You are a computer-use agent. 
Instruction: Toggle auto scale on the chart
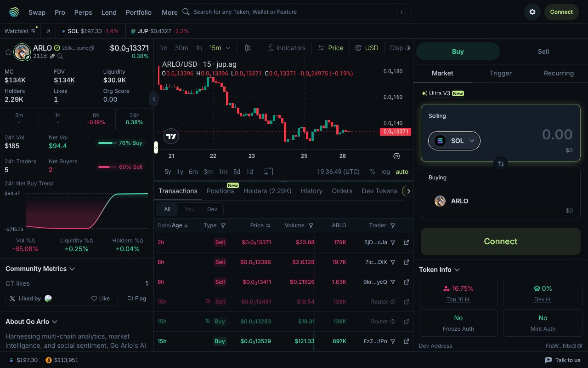point(402,172)
